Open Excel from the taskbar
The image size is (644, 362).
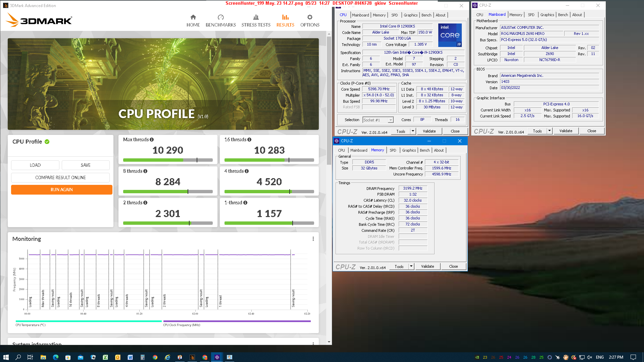(105, 357)
